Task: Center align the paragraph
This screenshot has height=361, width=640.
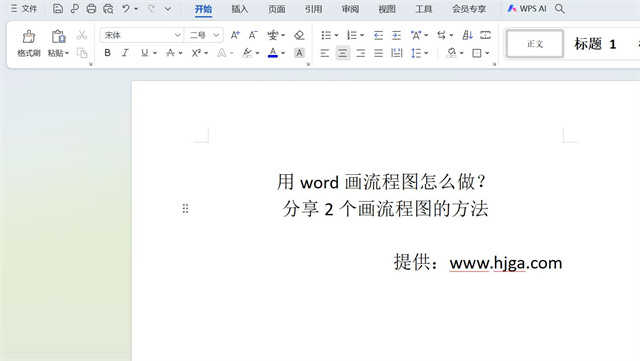Action: tap(343, 53)
